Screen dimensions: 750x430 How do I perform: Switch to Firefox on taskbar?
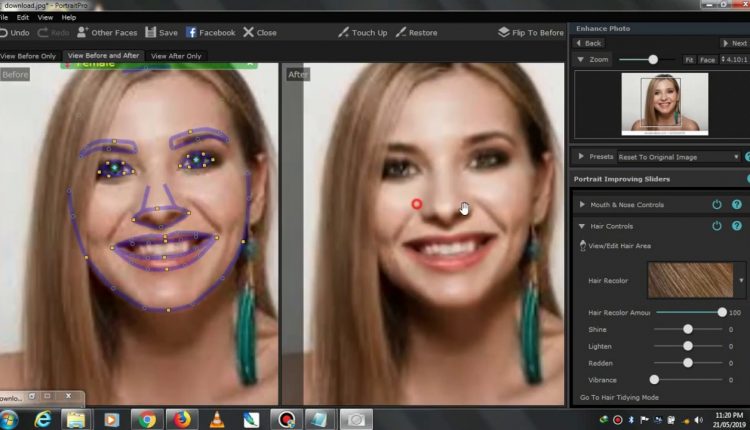(182, 420)
